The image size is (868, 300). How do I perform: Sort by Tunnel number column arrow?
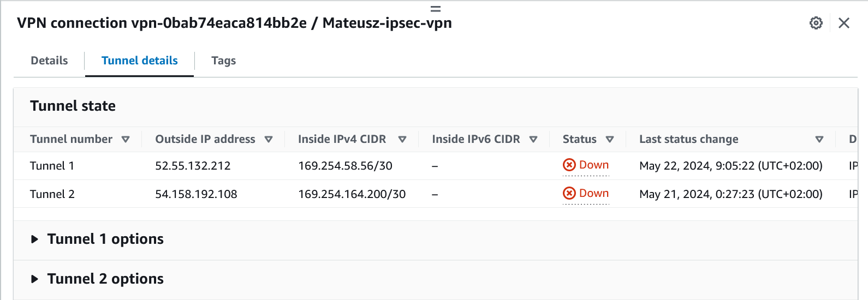pyautogui.click(x=126, y=140)
